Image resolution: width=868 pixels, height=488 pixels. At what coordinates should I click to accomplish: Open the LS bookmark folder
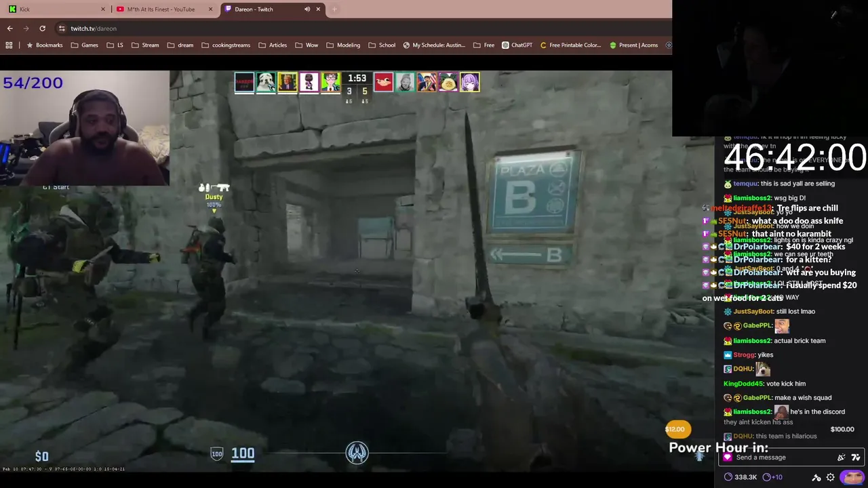pos(115,45)
